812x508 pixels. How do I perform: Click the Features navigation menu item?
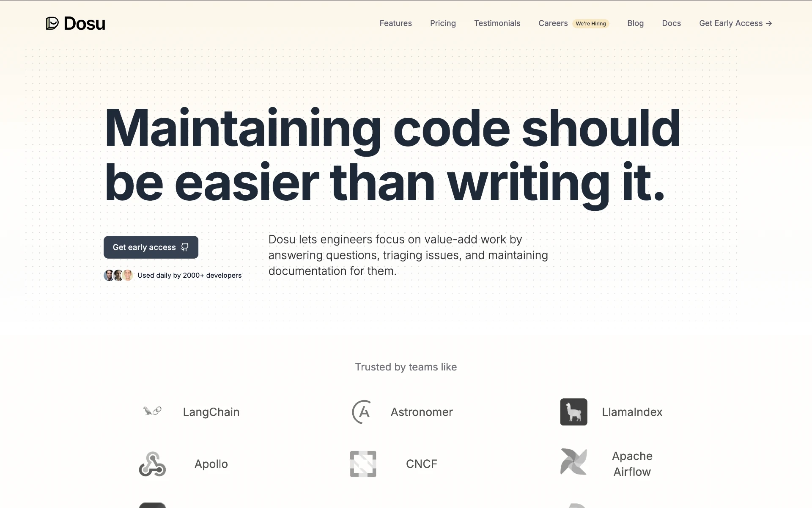coord(396,23)
